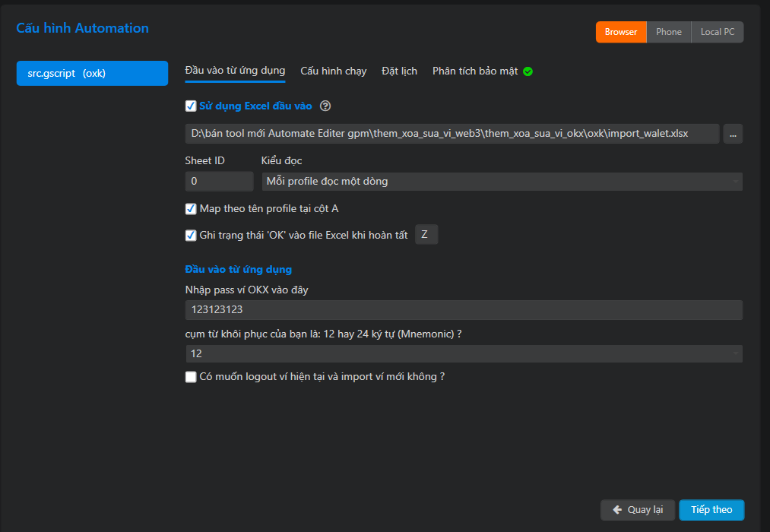Click the Sheet ID input field
This screenshot has width=770, height=532.
(219, 182)
